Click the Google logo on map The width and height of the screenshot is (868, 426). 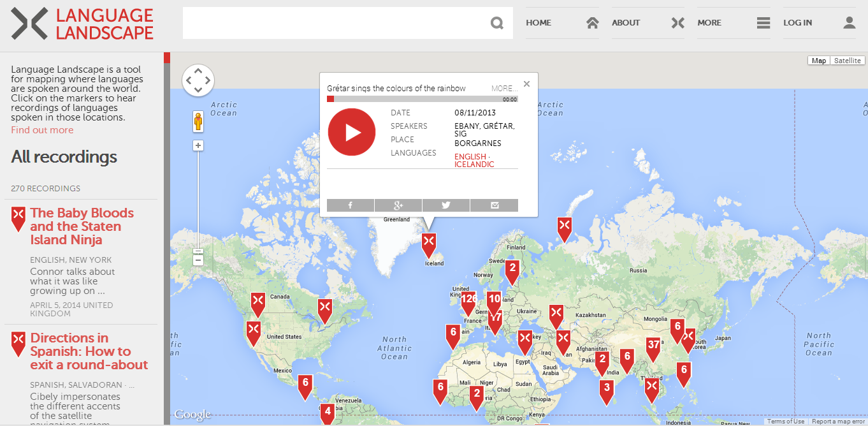click(x=192, y=415)
